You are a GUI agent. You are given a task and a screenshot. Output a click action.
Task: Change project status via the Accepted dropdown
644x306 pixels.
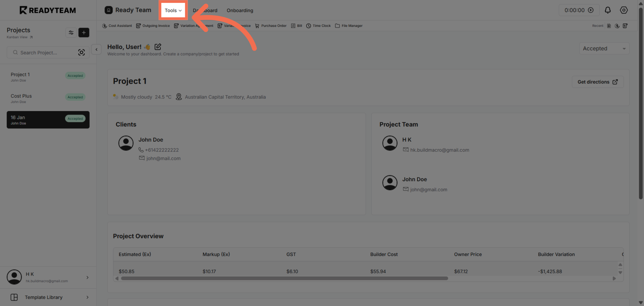pyautogui.click(x=604, y=48)
